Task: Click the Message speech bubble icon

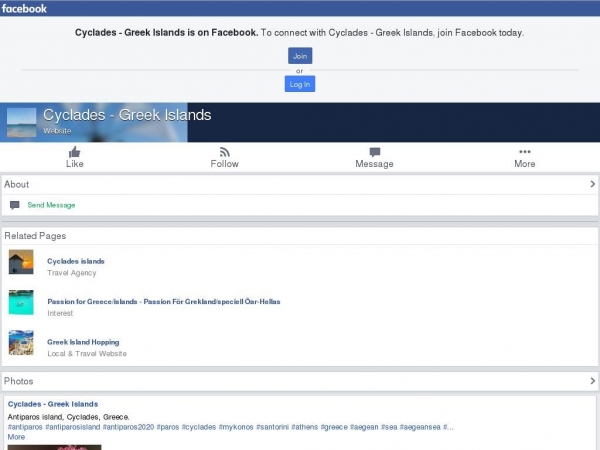Action: pyautogui.click(x=375, y=152)
